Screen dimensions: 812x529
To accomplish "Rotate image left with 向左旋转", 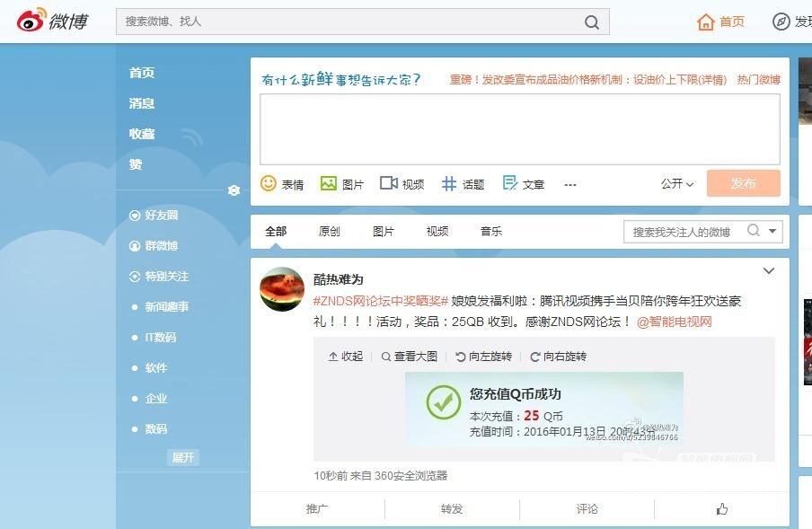I will click(483, 357).
